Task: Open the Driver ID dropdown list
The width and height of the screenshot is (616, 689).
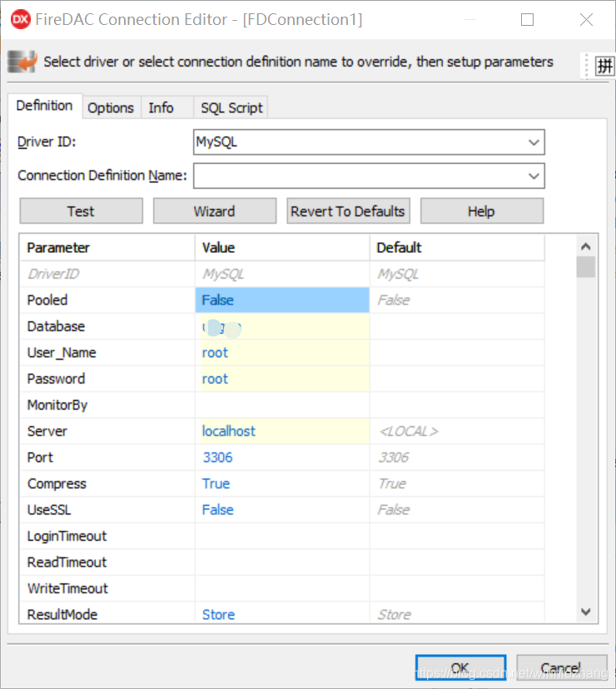Action: pyautogui.click(x=534, y=142)
